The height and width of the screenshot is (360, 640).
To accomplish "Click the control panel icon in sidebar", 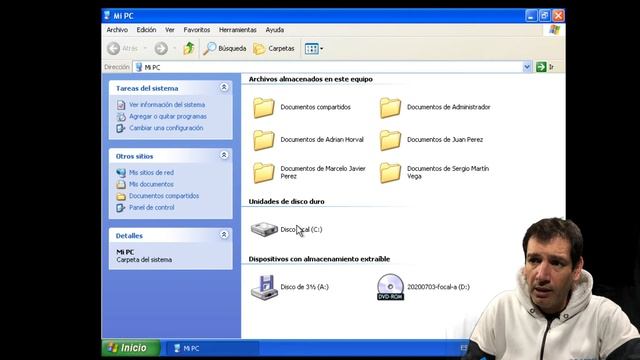I will 121,208.
